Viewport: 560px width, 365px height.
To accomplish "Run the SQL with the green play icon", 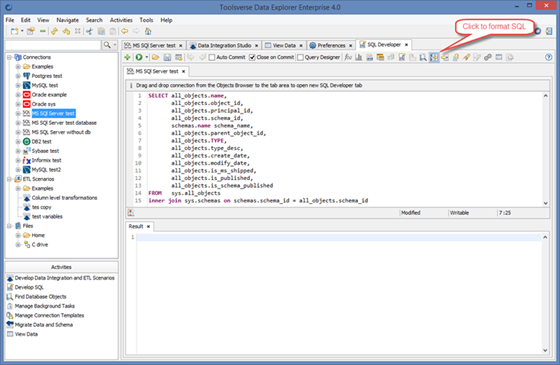I will 139,57.
